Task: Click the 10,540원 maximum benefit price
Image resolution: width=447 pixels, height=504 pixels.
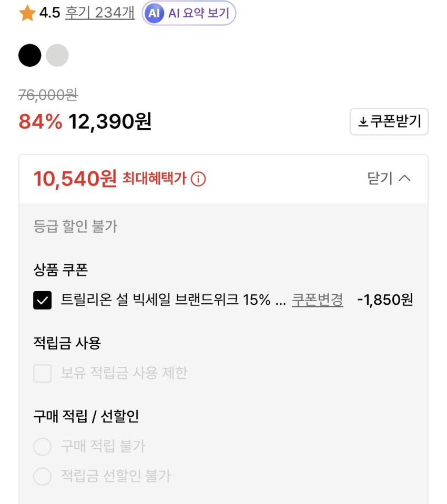Action: (75, 179)
